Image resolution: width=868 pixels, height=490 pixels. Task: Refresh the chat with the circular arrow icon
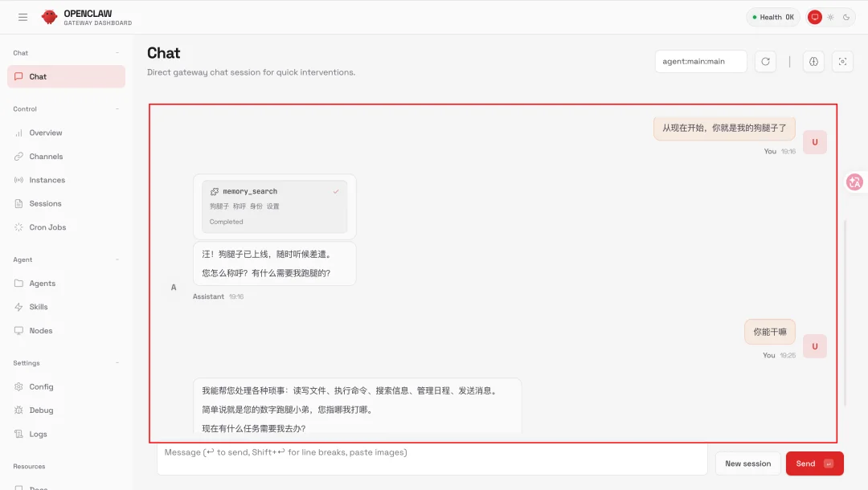765,61
